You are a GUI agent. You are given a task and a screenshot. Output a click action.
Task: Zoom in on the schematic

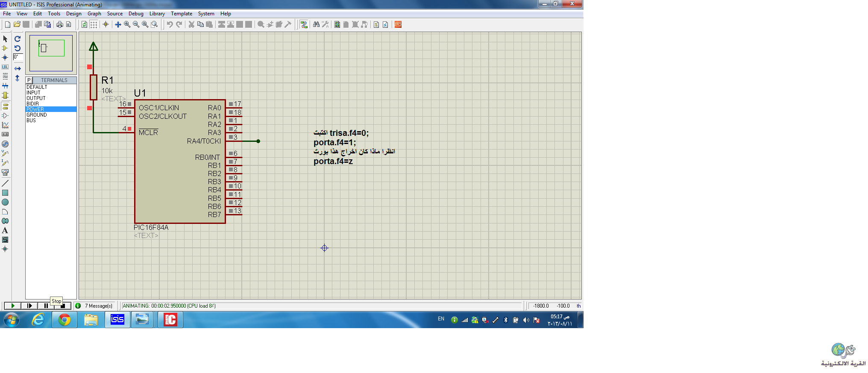[x=127, y=24]
